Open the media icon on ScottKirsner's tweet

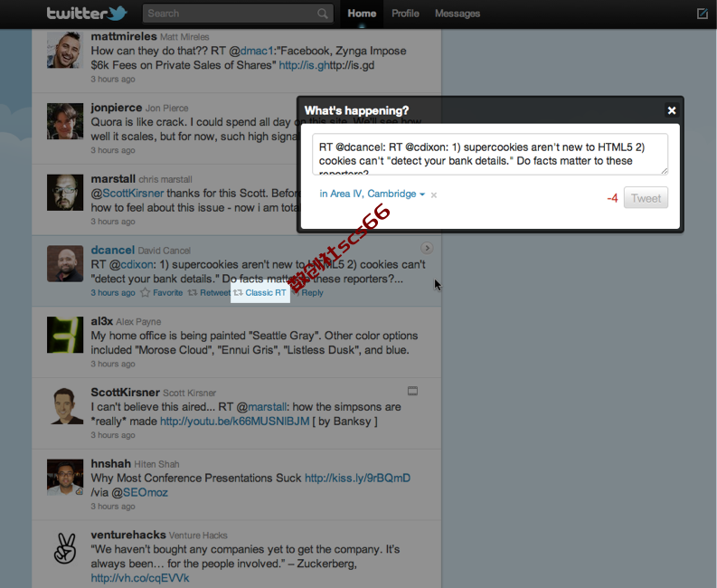412,391
